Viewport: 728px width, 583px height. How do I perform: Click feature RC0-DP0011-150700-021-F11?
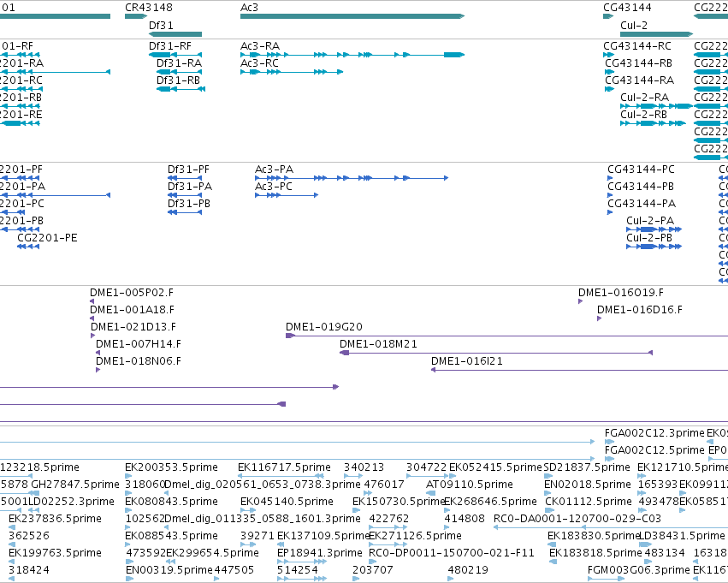(372, 562)
